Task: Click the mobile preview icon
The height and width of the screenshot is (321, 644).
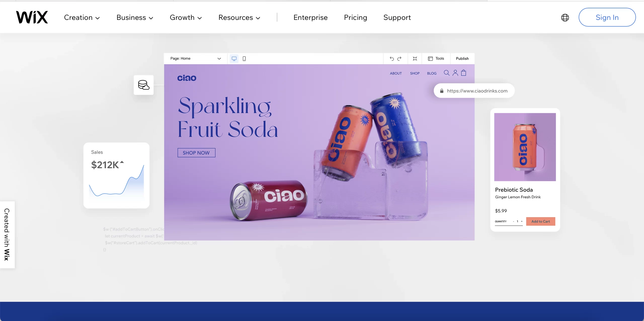Action: pos(244,59)
